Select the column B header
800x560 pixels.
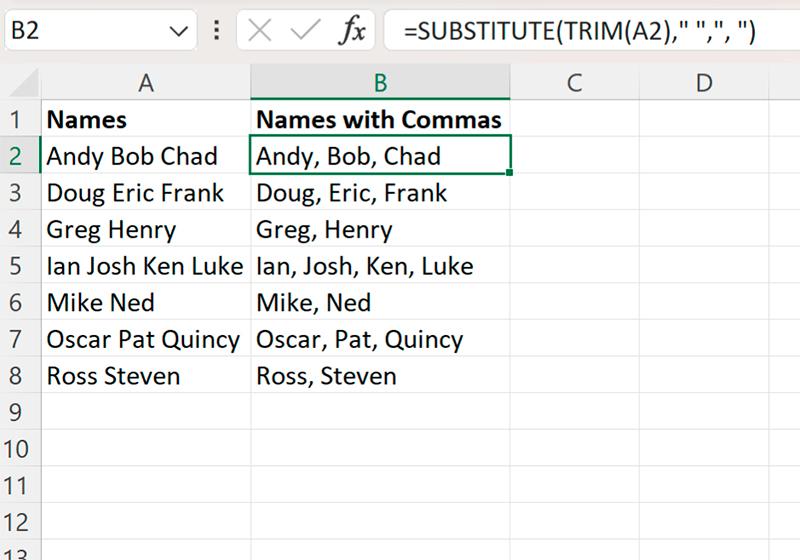[x=381, y=83]
